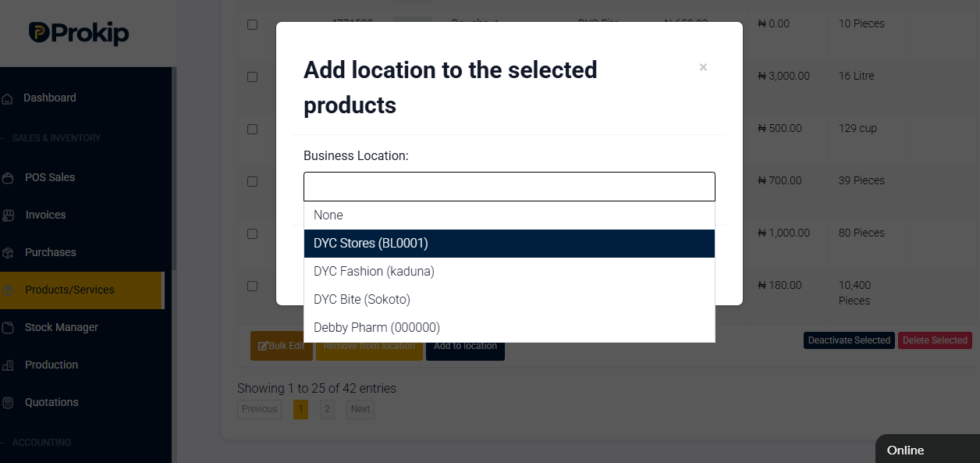Choose None in Business Location list
This screenshot has height=463, width=980.
[510, 215]
